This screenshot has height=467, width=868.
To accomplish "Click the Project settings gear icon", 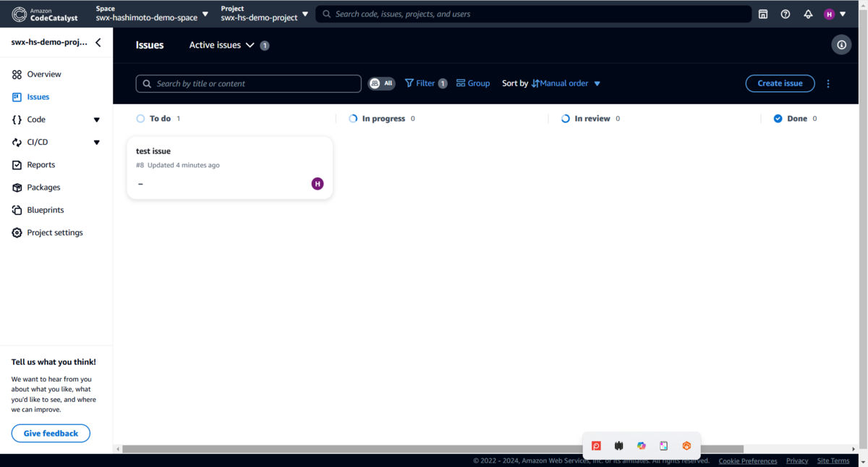I will [17, 232].
